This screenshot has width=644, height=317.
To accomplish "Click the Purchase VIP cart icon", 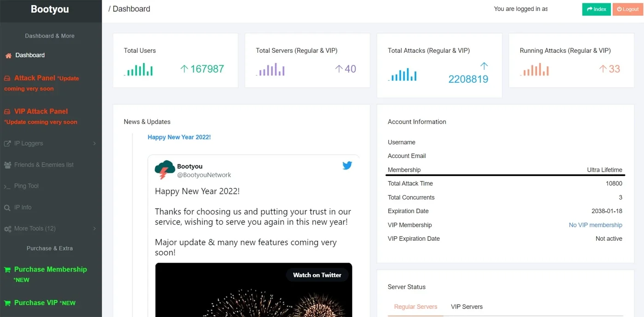I will (7, 303).
